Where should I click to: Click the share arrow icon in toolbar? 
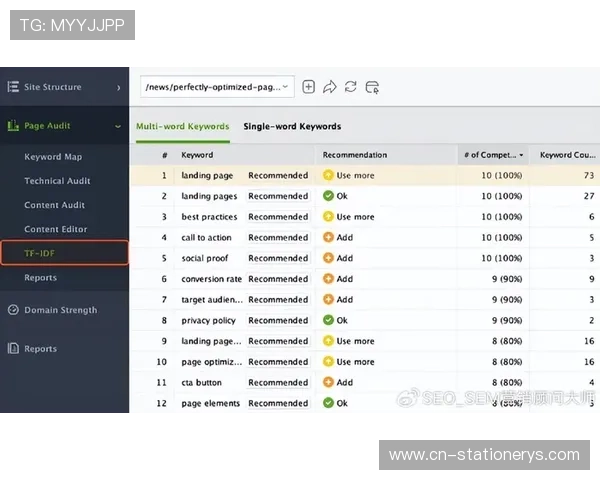(x=329, y=87)
